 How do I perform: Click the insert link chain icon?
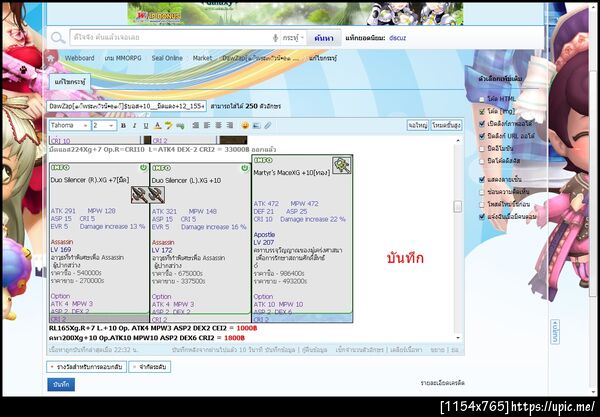[x=180, y=125]
